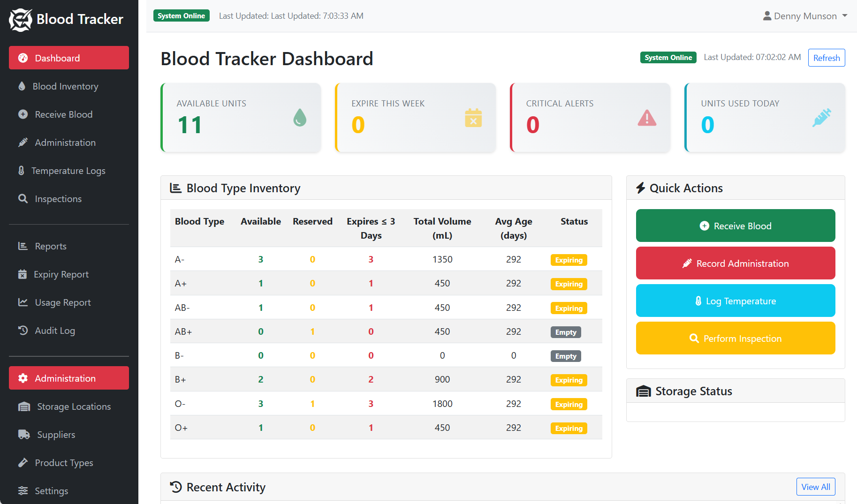Click the 1800 total volume value
The height and width of the screenshot is (504, 857).
pos(442,404)
